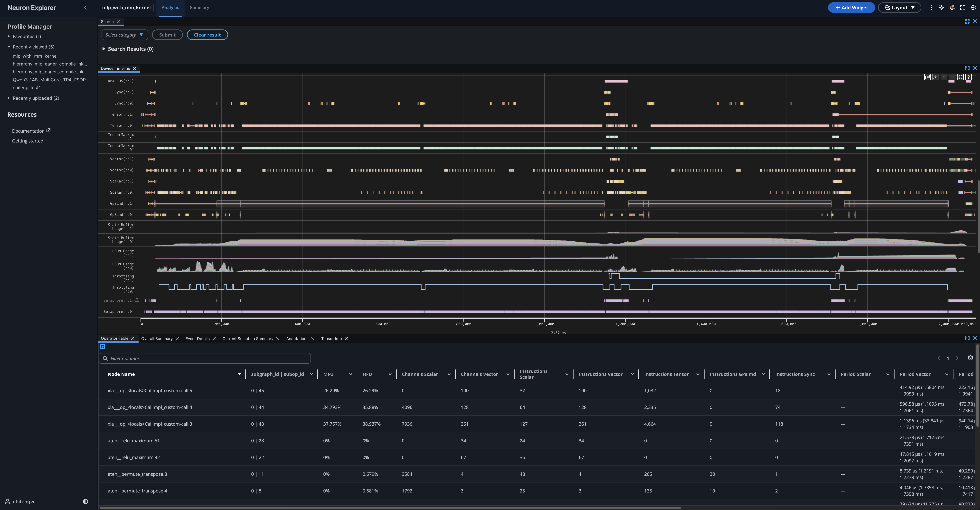The width and height of the screenshot is (980, 510).
Task: Go to the next operator table page
Action: pos(957,358)
